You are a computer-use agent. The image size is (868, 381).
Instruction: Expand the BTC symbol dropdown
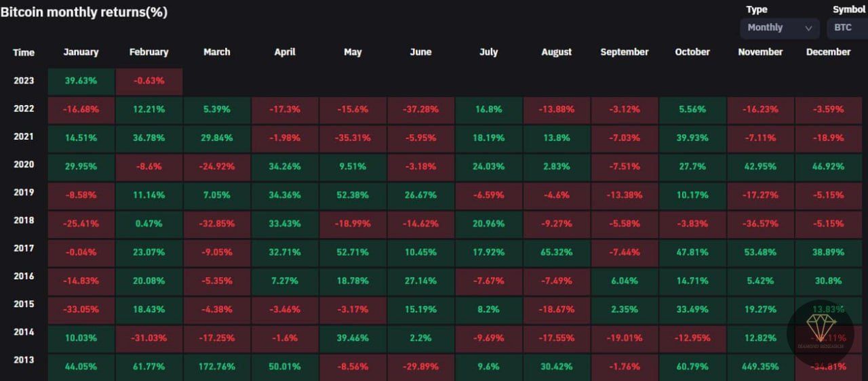pyautogui.click(x=846, y=28)
